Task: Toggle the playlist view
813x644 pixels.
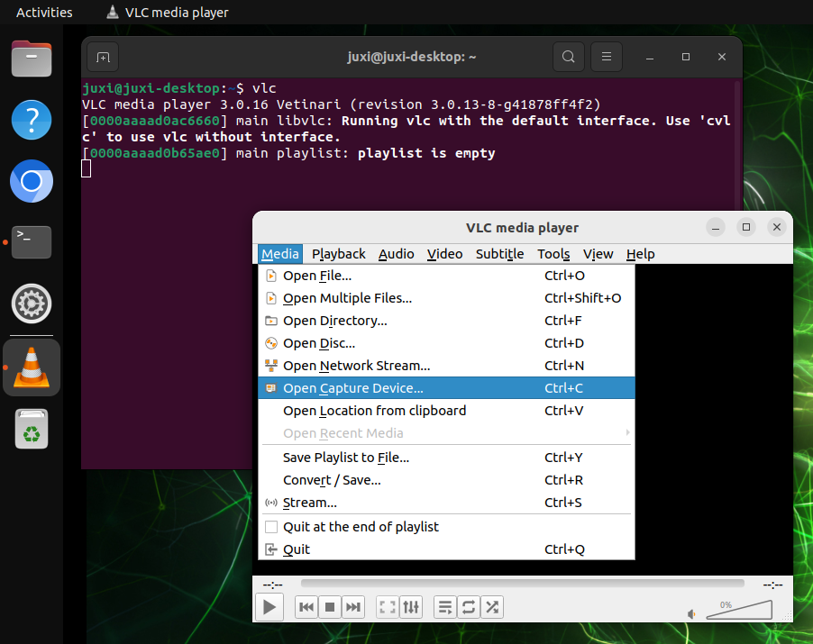Action: coord(445,607)
